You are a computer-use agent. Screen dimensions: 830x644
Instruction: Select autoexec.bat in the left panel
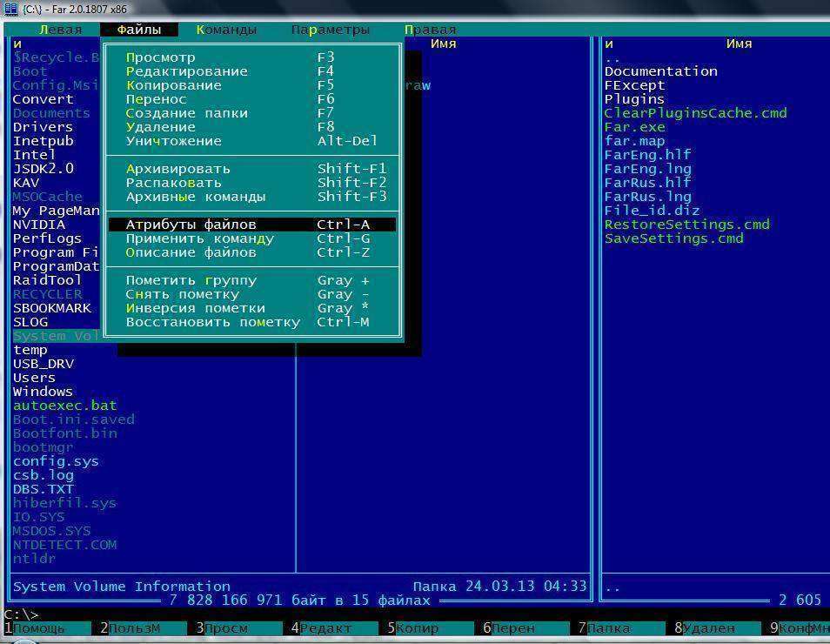(x=64, y=406)
